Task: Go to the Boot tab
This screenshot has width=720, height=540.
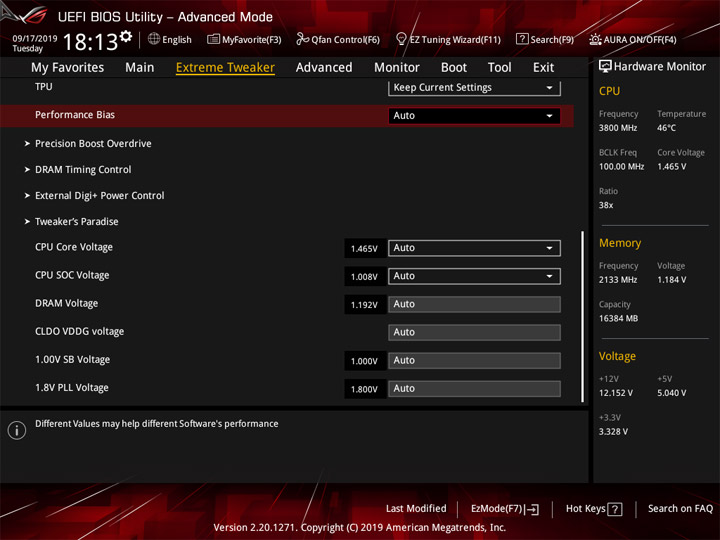Action: [x=454, y=68]
